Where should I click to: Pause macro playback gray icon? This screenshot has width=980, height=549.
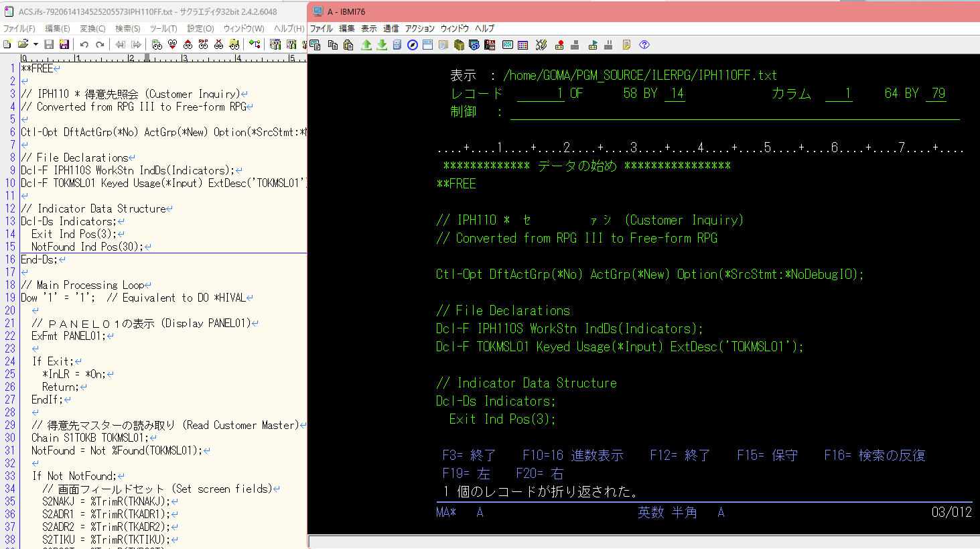[608, 45]
